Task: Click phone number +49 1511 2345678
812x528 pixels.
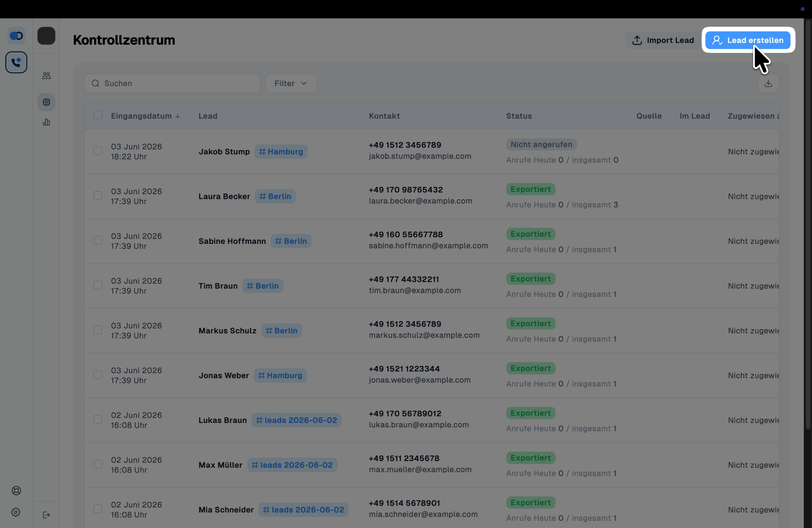Action: click(404, 458)
